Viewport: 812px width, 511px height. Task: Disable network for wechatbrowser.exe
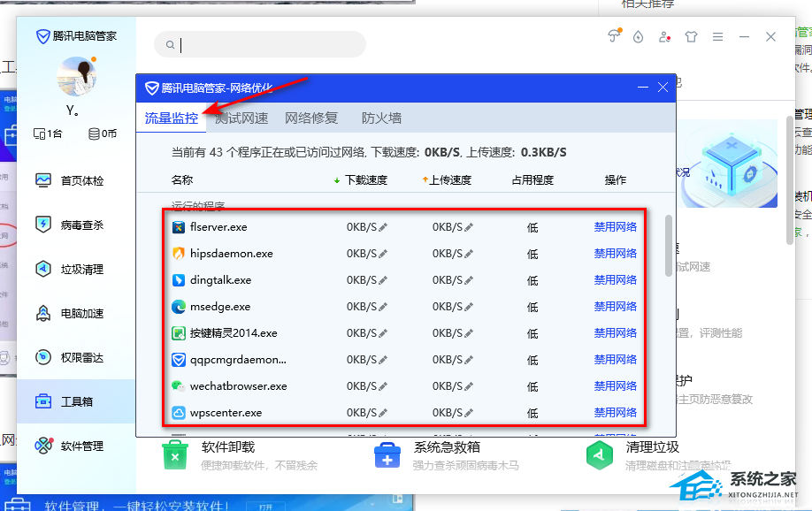click(x=616, y=386)
